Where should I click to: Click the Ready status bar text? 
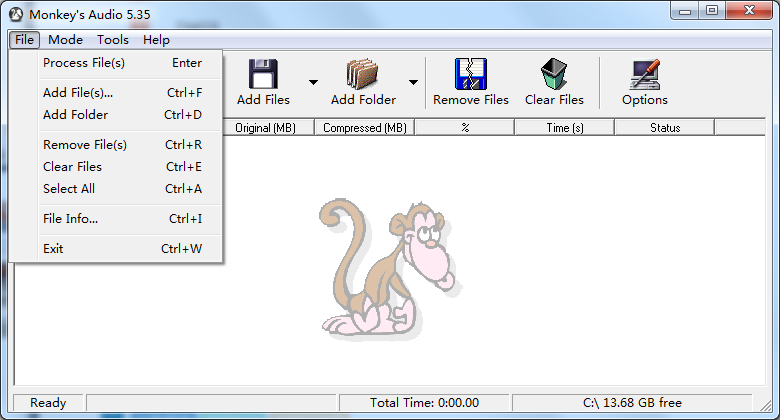click(x=48, y=403)
